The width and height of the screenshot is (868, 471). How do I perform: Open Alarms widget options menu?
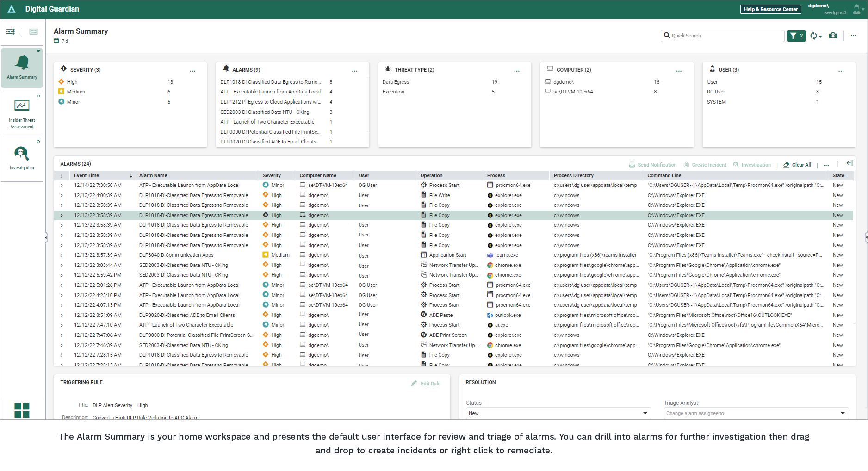pos(354,71)
